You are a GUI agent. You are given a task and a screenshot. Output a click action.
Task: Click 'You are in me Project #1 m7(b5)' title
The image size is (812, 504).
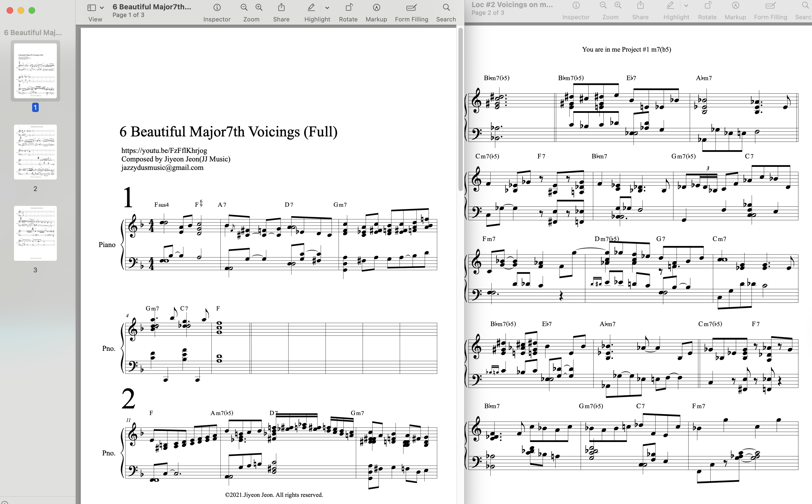[627, 49]
